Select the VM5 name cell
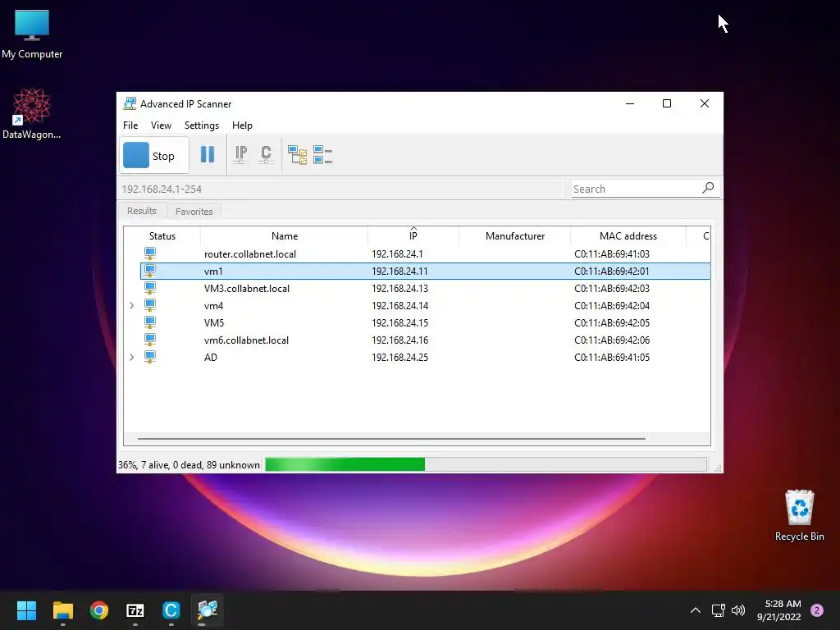 click(x=214, y=322)
